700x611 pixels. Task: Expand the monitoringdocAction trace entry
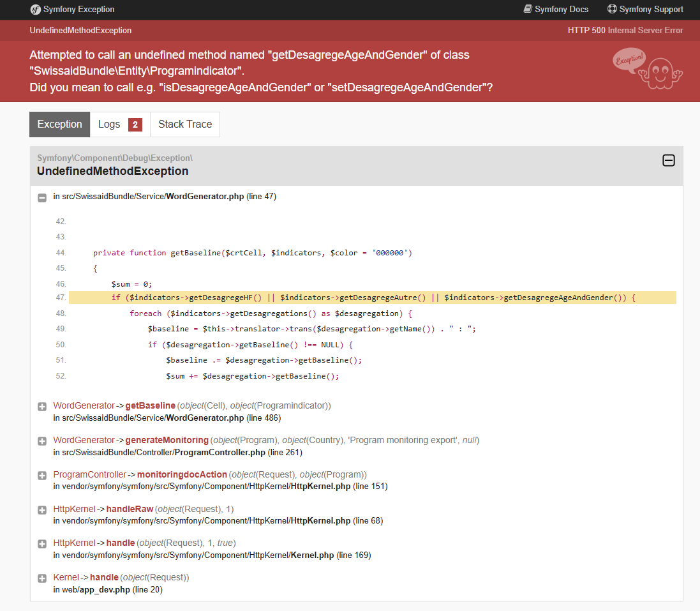click(42, 475)
